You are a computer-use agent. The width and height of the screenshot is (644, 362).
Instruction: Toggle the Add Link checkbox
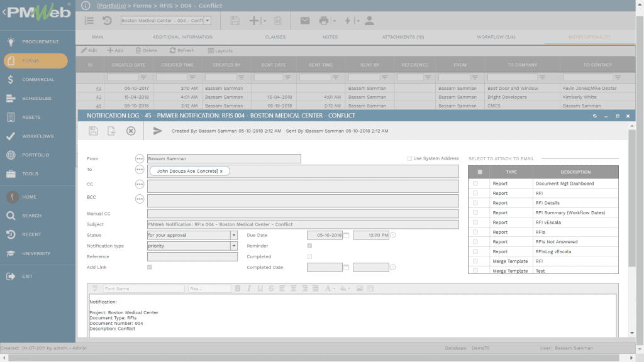click(x=150, y=267)
